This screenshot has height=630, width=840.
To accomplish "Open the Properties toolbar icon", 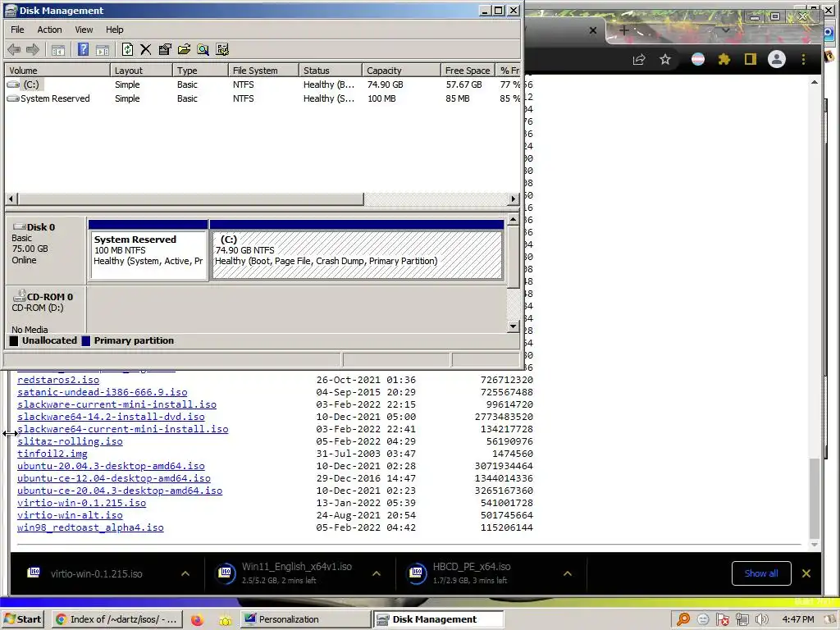I will click(x=165, y=50).
